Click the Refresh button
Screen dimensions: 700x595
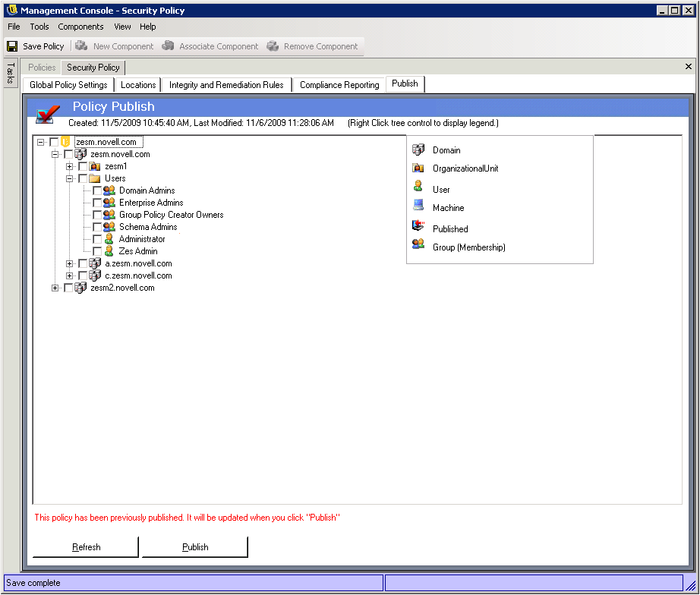pos(86,546)
